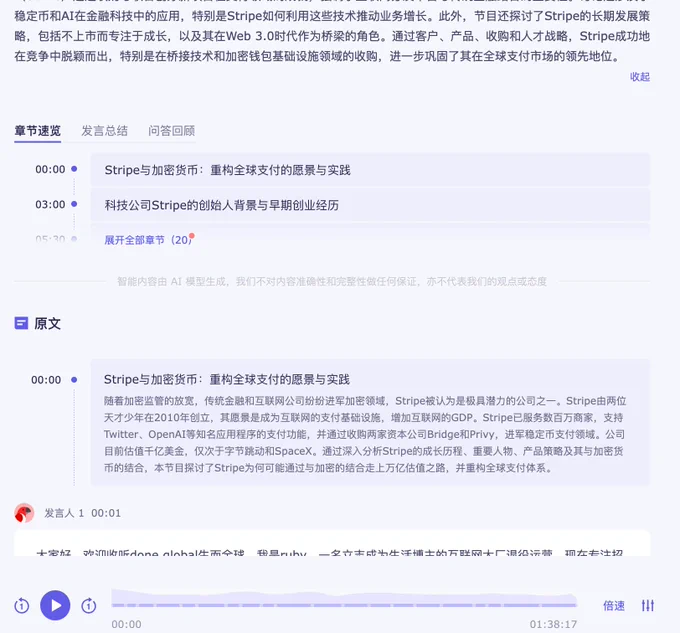Image resolution: width=680 pixels, height=633 pixels.
Task: Select the 原文 chapter heading Stripe与加密货币
Action: coord(227,380)
